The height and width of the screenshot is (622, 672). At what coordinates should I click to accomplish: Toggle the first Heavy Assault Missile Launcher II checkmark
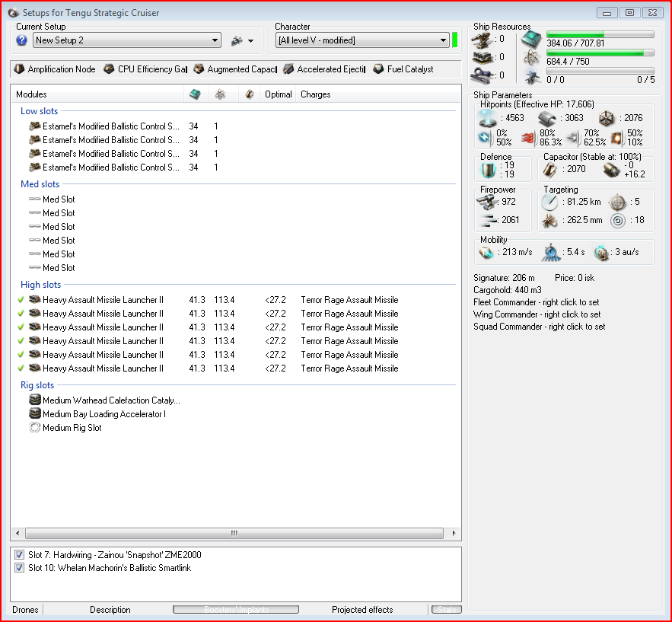(x=21, y=300)
